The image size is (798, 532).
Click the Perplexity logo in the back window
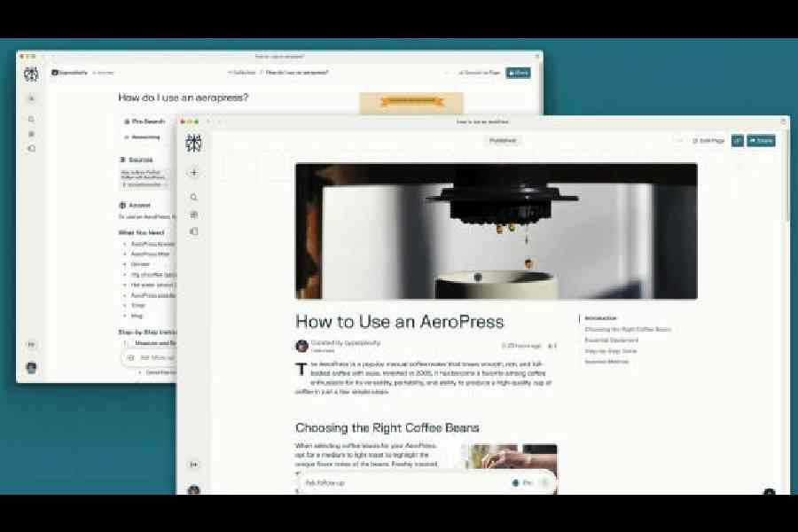(31, 74)
